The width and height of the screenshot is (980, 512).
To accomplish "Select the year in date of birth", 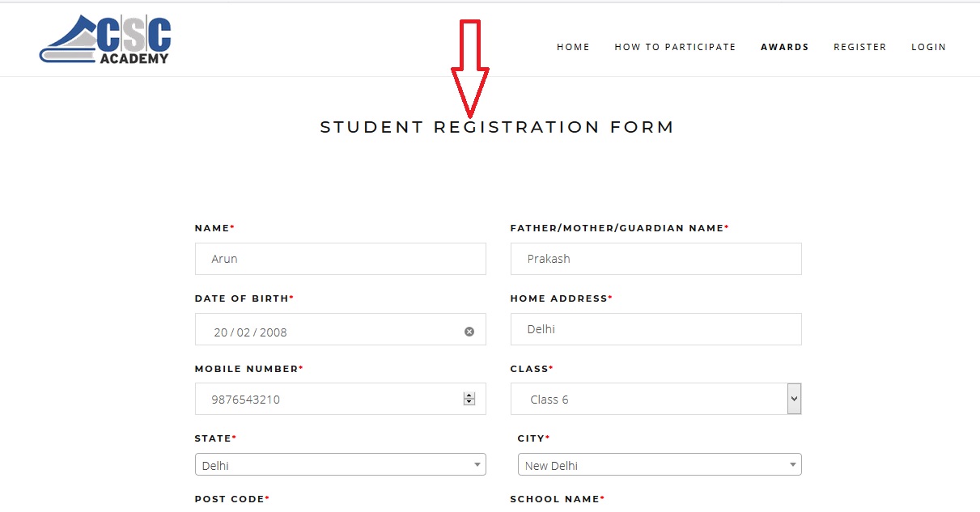I will pos(274,332).
